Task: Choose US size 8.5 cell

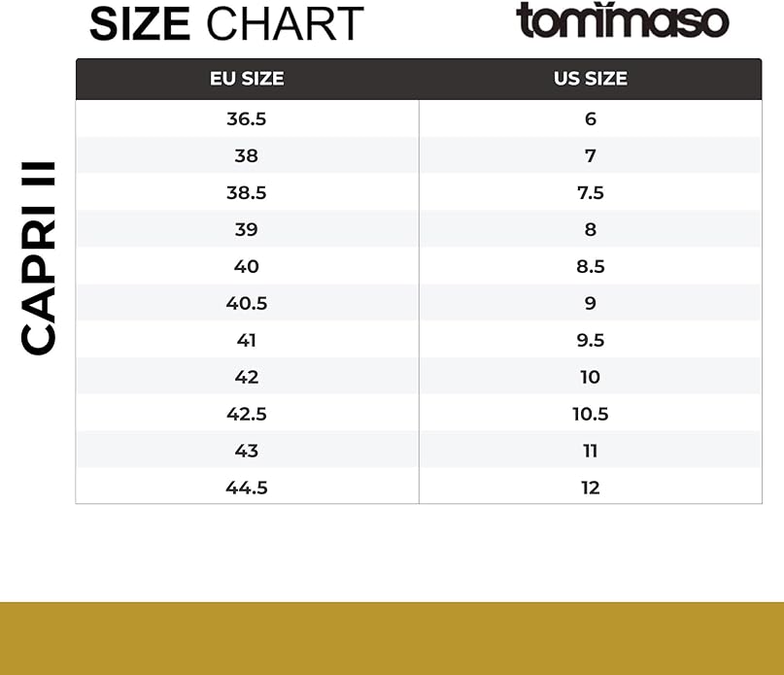Action: 591,266
